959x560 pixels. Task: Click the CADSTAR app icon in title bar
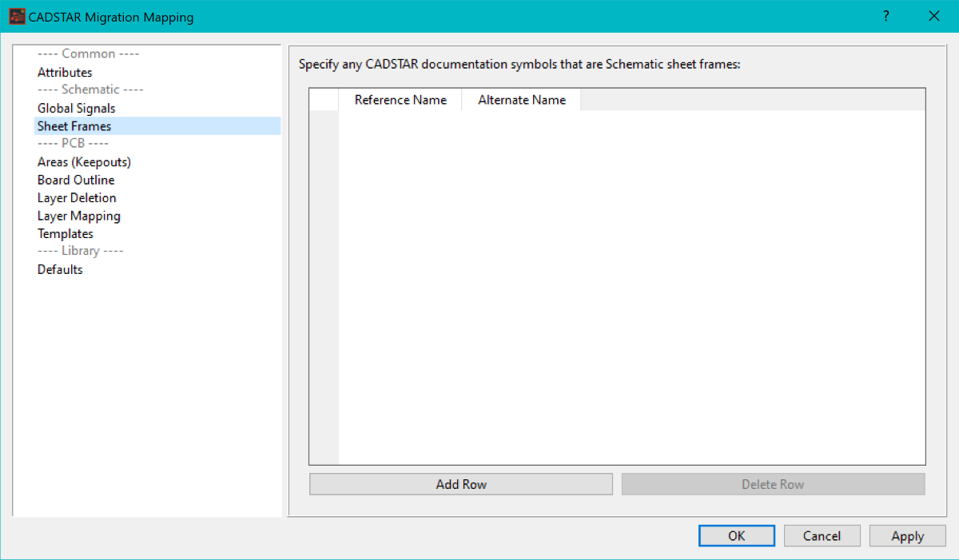[17, 16]
